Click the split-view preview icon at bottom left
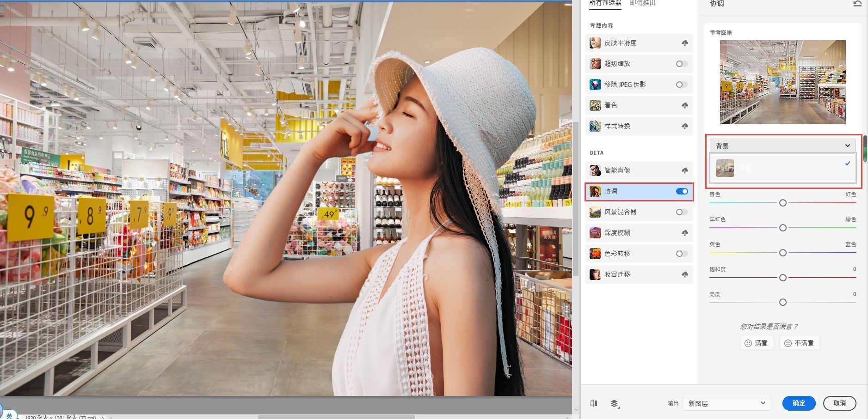This screenshot has height=419, width=868. (x=594, y=403)
